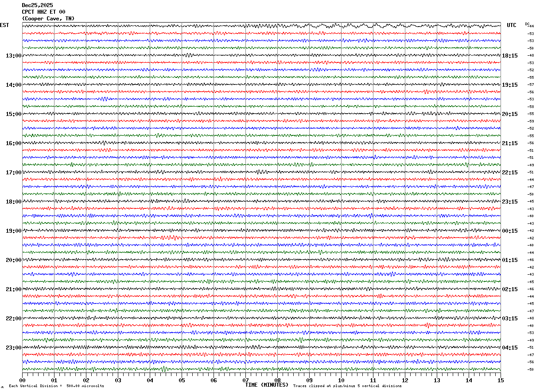
Task: Select the CPCT HHZ ET 00 station label
Action: pyautogui.click(x=43, y=12)
